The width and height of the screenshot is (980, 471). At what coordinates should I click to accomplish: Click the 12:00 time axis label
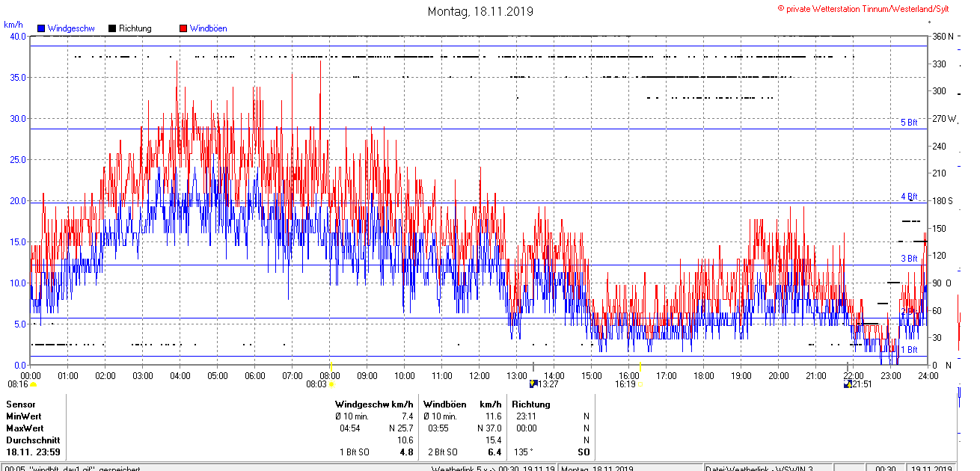pos(480,375)
